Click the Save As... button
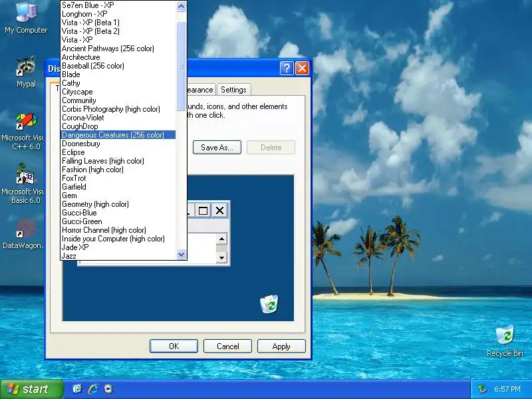Screen dimensions: 532x399 tap(217, 148)
